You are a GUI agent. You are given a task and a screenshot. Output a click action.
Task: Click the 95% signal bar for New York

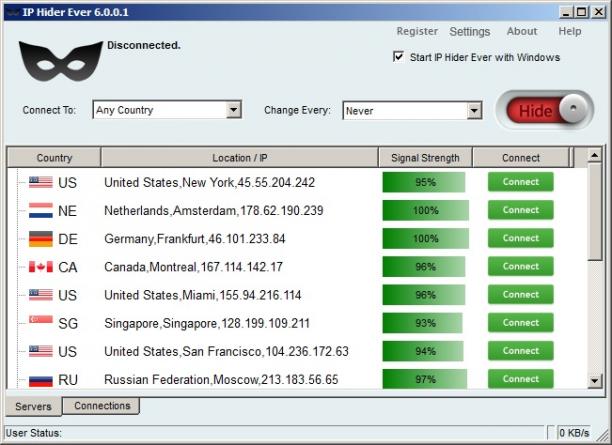pyautogui.click(x=424, y=182)
